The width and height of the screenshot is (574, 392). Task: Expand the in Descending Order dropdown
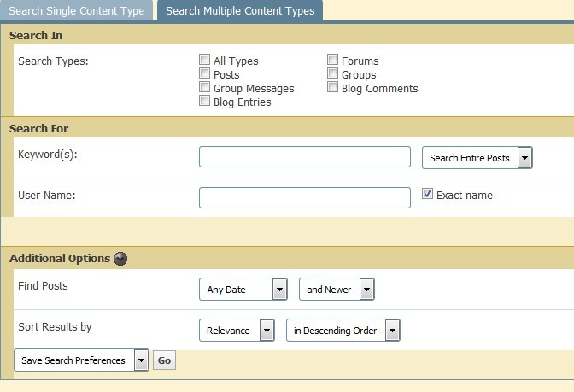343,331
